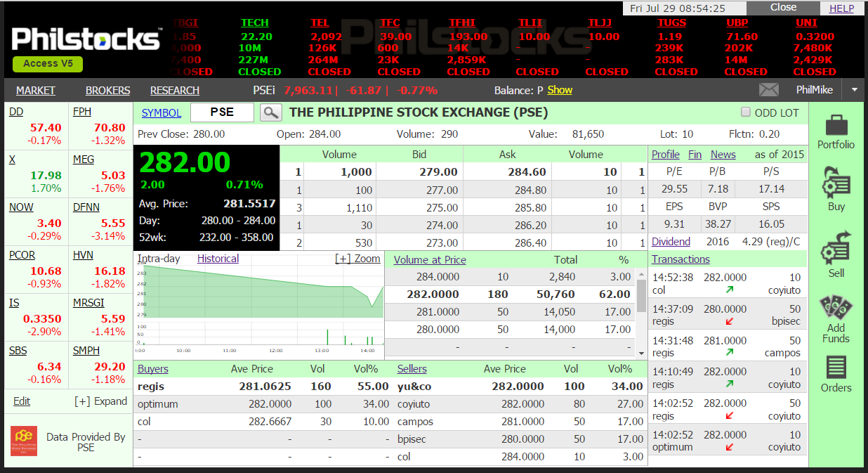Switch to the SYMBOL tab
This screenshot has width=868, height=473.
(x=161, y=112)
